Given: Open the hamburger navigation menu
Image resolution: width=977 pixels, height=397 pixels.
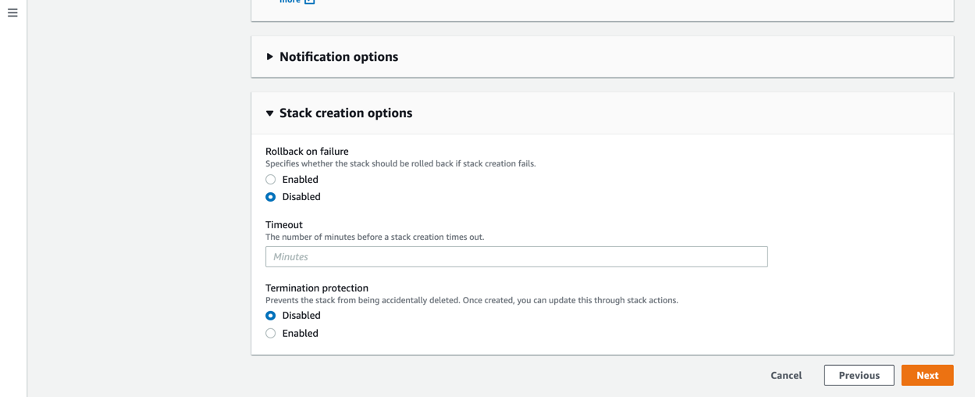Looking at the screenshot, I should tap(12, 12).
